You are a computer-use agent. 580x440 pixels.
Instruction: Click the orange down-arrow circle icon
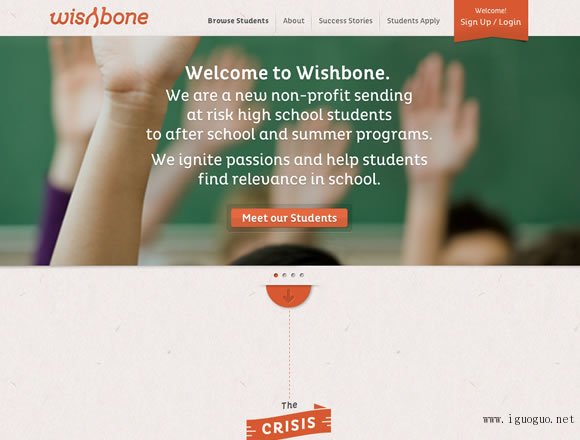(289, 296)
